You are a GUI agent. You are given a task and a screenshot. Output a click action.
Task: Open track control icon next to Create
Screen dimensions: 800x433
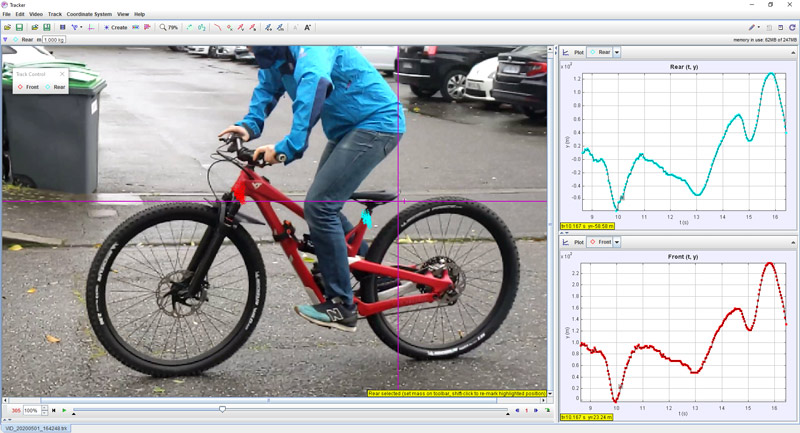point(136,28)
